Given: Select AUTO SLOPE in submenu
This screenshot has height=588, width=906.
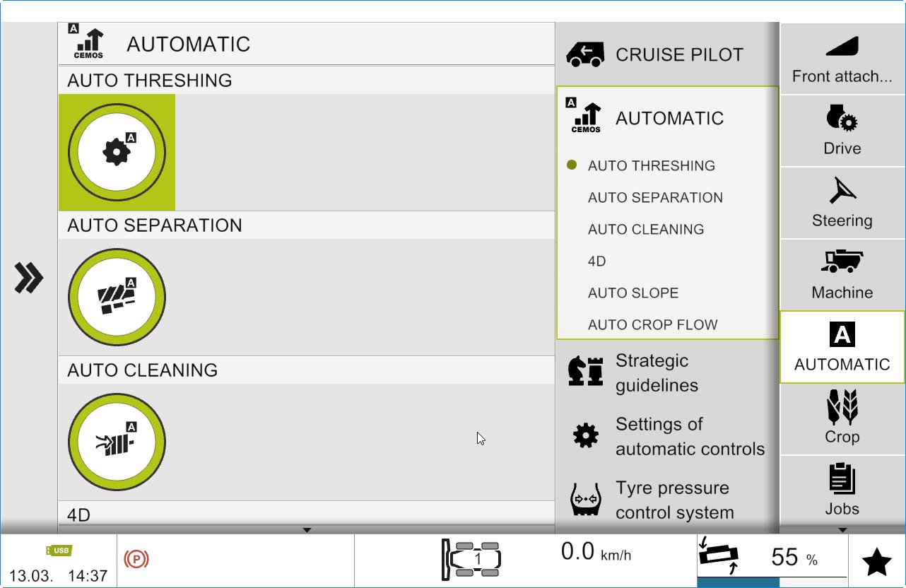Looking at the screenshot, I should point(633,293).
